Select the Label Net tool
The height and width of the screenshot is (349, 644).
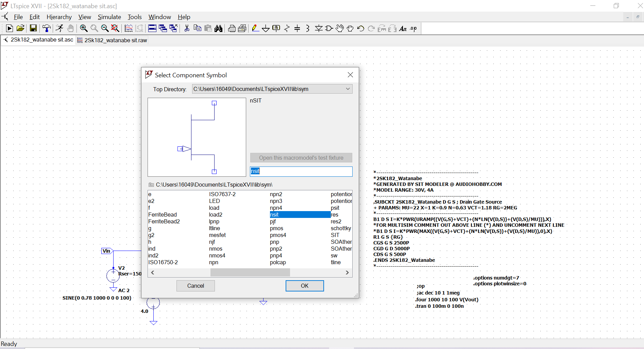pyautogui.click(x=276, y=29)
